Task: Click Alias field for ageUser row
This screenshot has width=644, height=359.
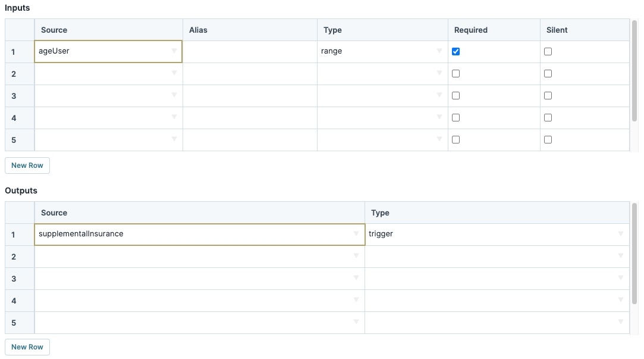Action: (250, 51)
